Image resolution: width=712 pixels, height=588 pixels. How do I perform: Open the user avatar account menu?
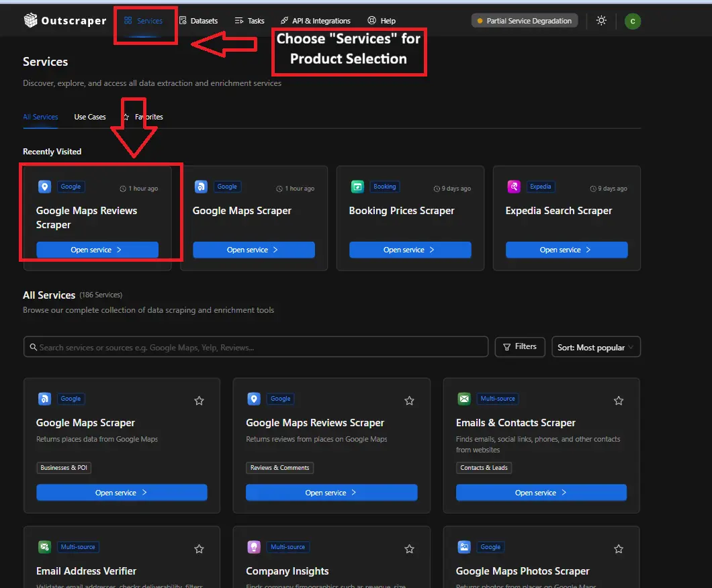[x=632, y=21]
